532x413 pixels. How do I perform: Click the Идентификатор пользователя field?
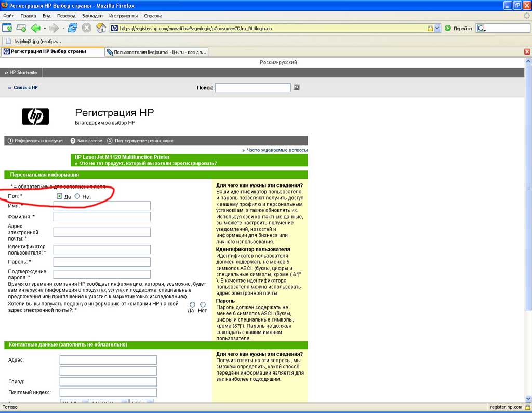[102, 249]
